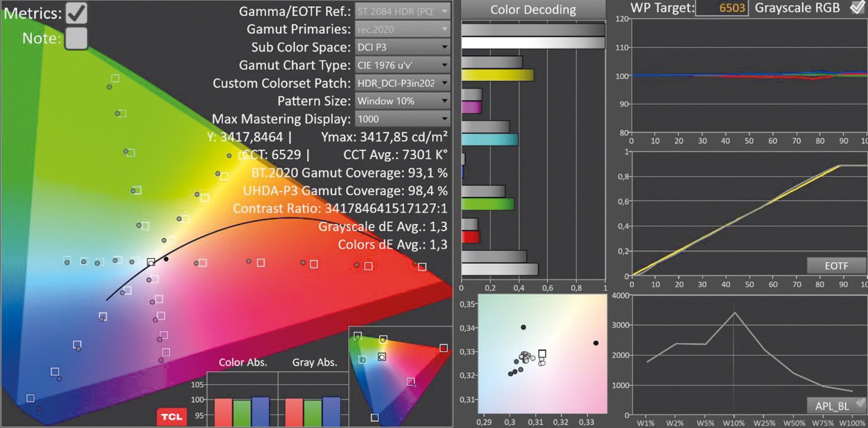Open the Gamma/EOTF Ref. dropdown
This screenshot has height=428, width=868.
(403, 11)
